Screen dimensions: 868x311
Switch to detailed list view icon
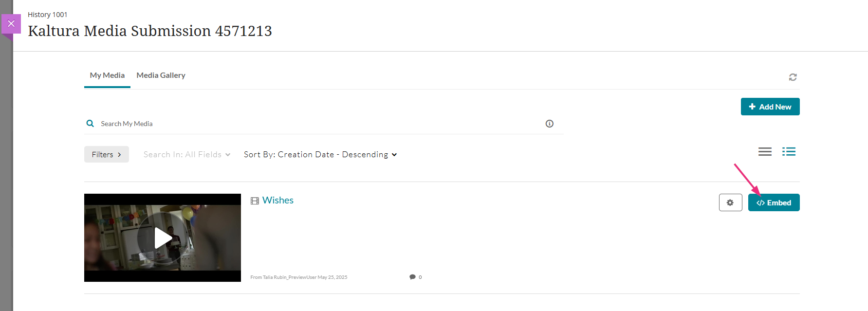[x=789, y=152]
